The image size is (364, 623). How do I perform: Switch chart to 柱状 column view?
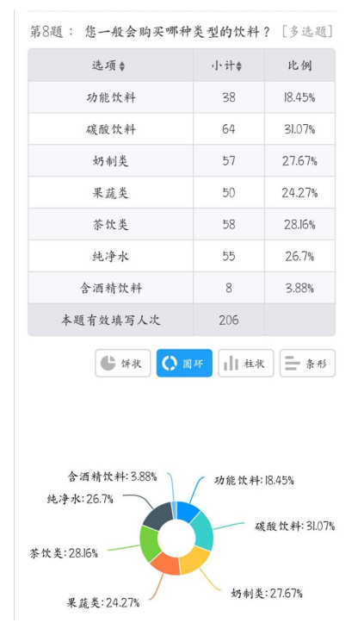[x=246, y=363]
